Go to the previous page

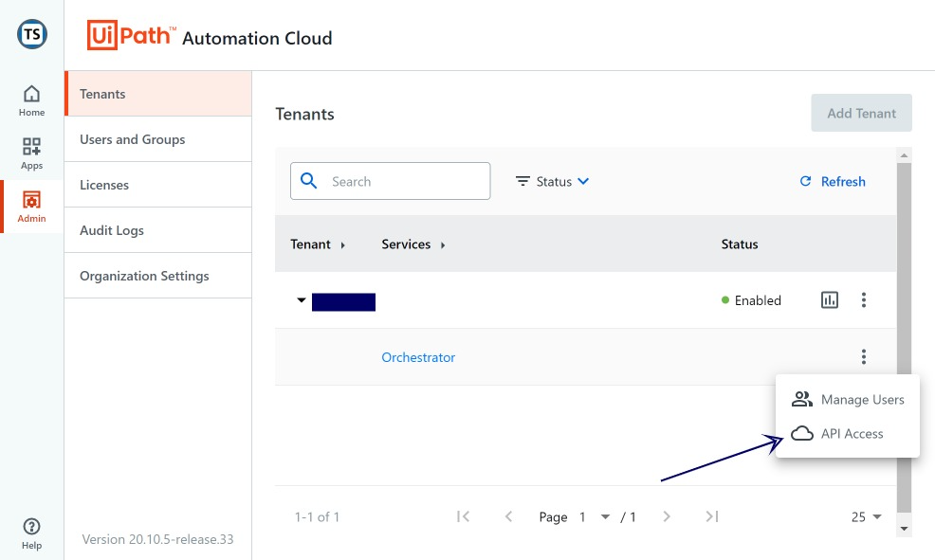click(508, 516)
